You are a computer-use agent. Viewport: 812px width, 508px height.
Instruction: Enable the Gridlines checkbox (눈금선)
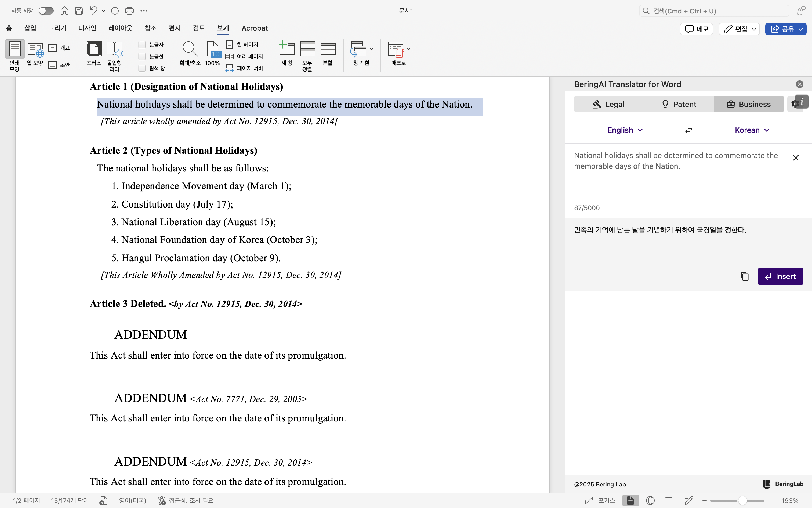tap(142, 56)
